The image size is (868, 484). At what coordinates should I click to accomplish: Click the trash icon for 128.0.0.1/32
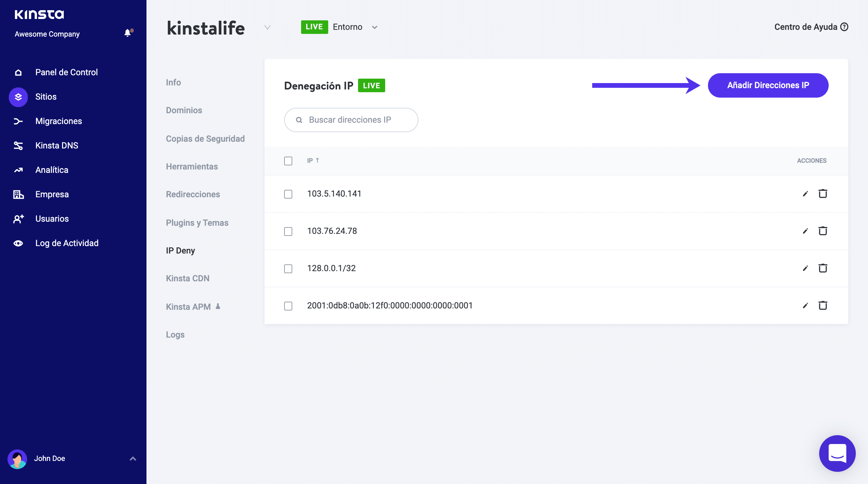pos(823,268)
